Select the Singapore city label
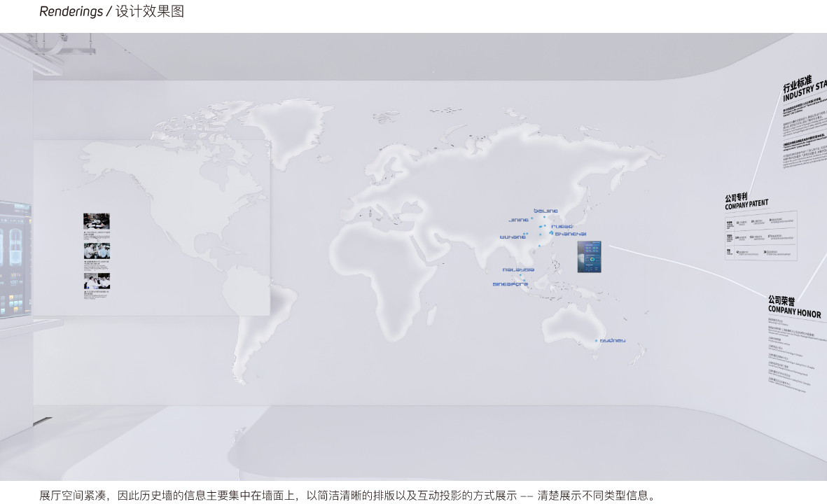The image size is (827, 504). point(510,284)
